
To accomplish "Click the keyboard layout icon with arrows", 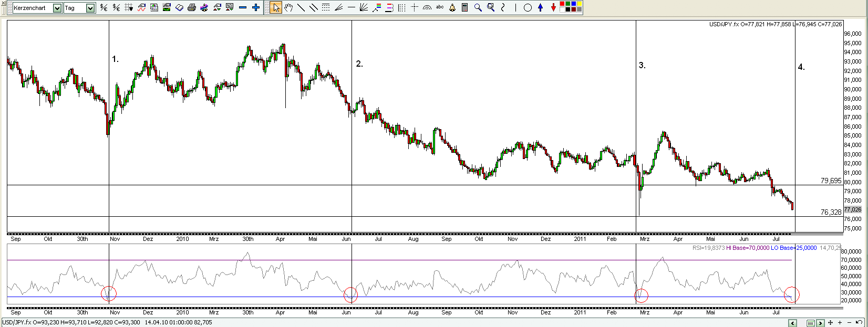I will click(230, 7).
